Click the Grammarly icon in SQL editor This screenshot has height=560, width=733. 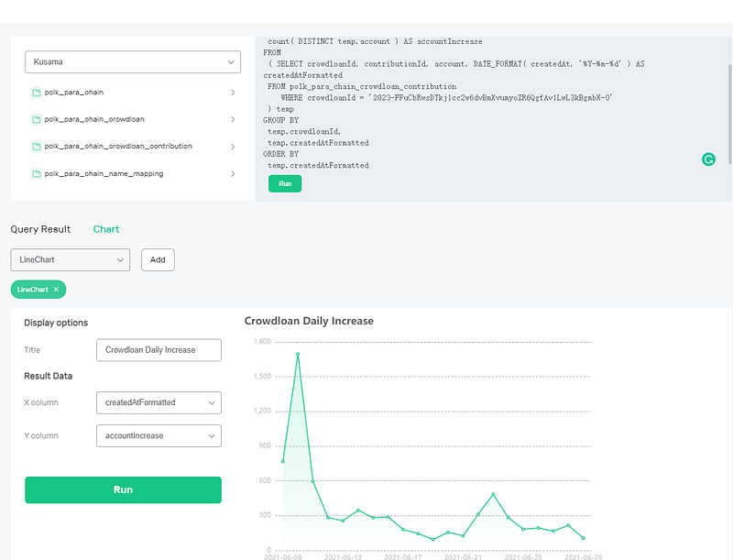click(x=708, y=159)
